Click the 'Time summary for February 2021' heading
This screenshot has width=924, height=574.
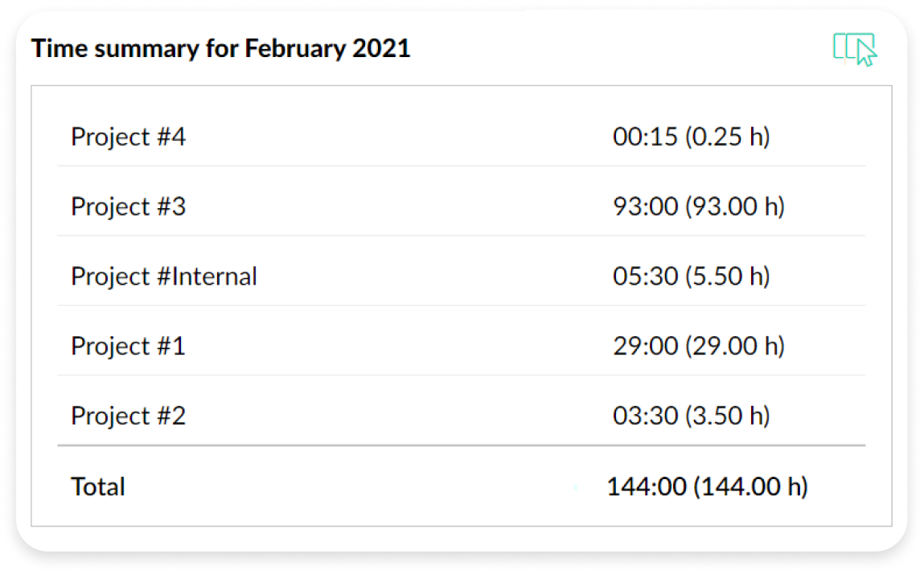click(x=220, y=48)
